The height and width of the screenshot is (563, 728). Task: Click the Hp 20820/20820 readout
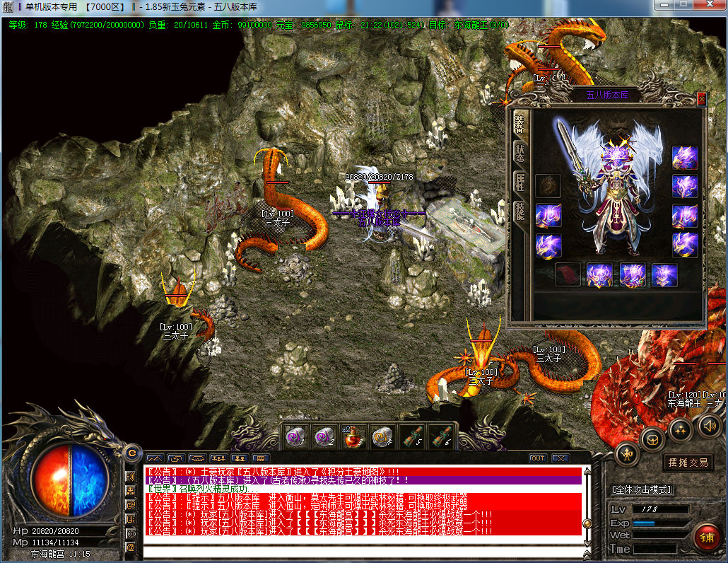point(46,531)
